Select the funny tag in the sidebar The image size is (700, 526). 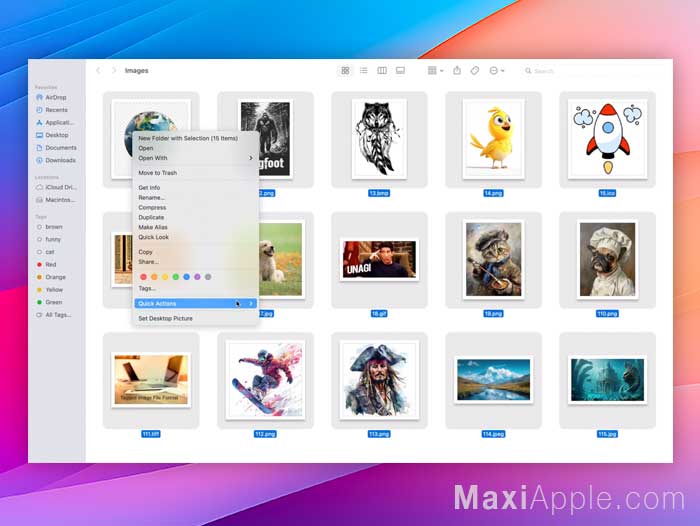[x=49, y=239]
